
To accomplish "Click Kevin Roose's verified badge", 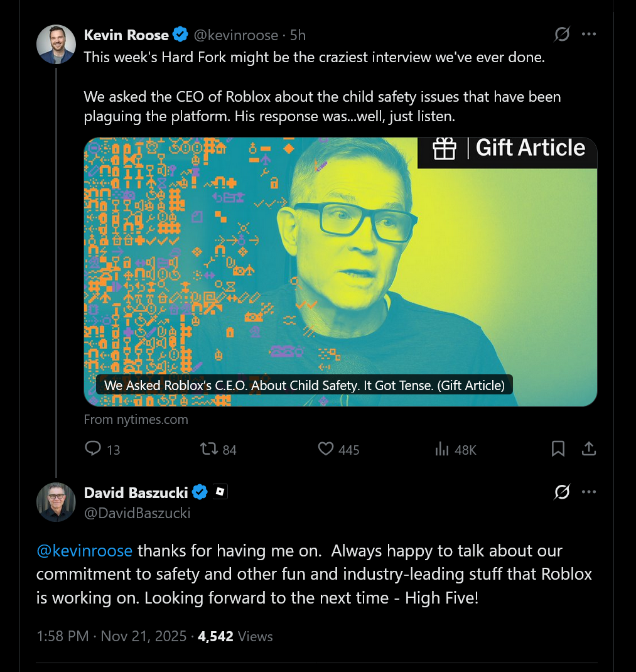I will click(180, 35).
